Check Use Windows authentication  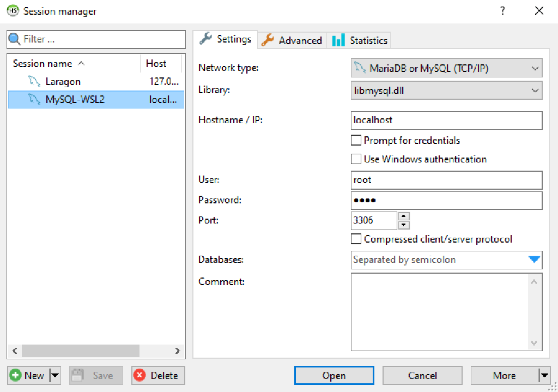tap(356, 159)
